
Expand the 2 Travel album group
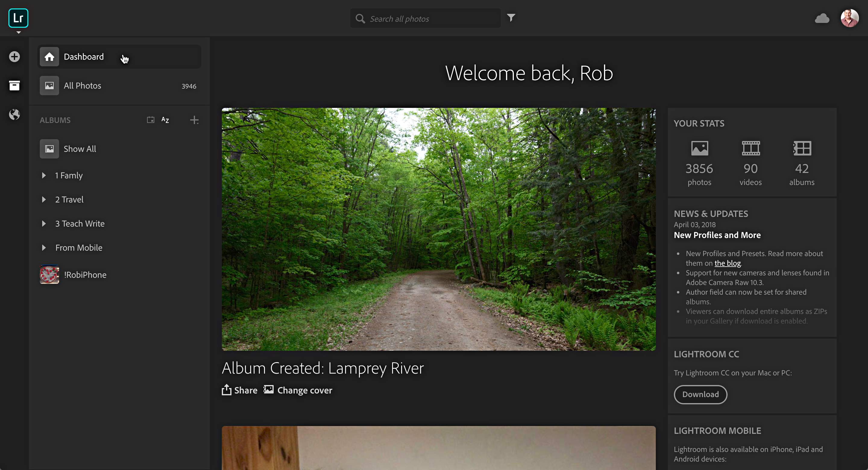(43, 199)
